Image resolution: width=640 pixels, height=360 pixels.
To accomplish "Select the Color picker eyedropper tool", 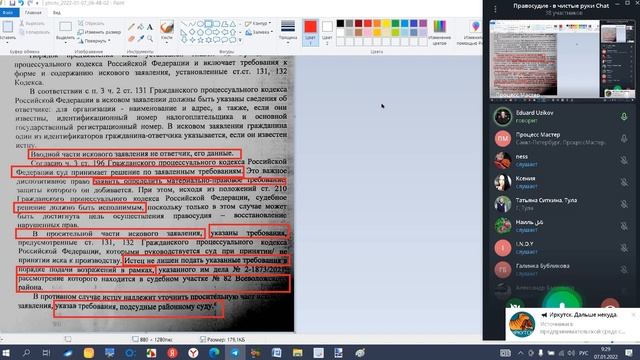I will click(140, 38).
